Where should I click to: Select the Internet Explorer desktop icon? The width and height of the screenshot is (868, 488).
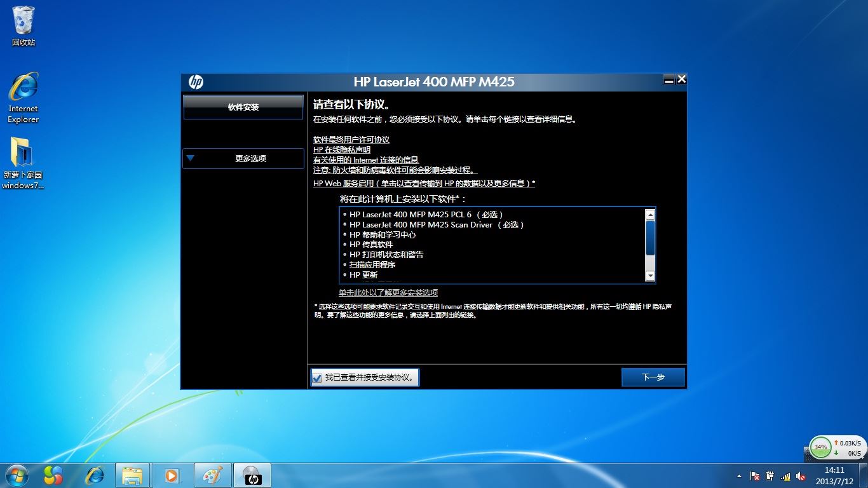(24, 97)
